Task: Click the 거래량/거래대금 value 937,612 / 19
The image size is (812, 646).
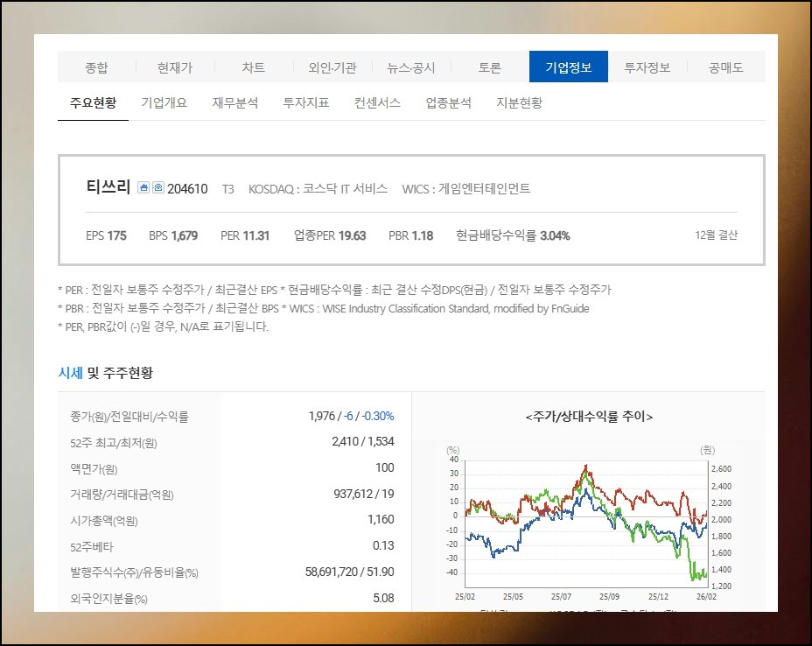Action: (x=363, y=494)
